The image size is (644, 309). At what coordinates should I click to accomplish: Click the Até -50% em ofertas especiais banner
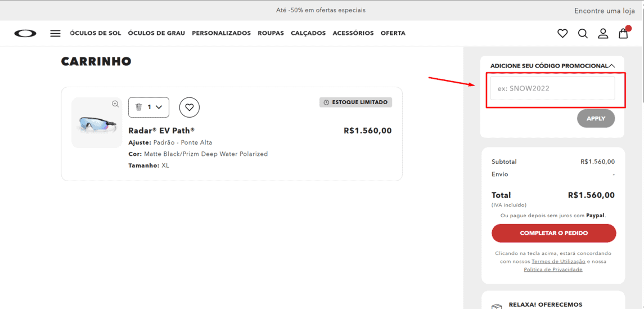[321, 10]
